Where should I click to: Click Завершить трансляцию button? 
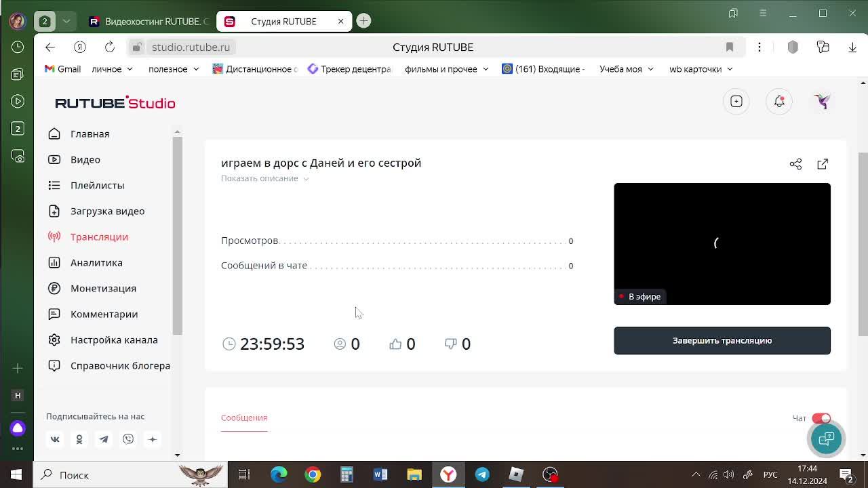point(722,340)
